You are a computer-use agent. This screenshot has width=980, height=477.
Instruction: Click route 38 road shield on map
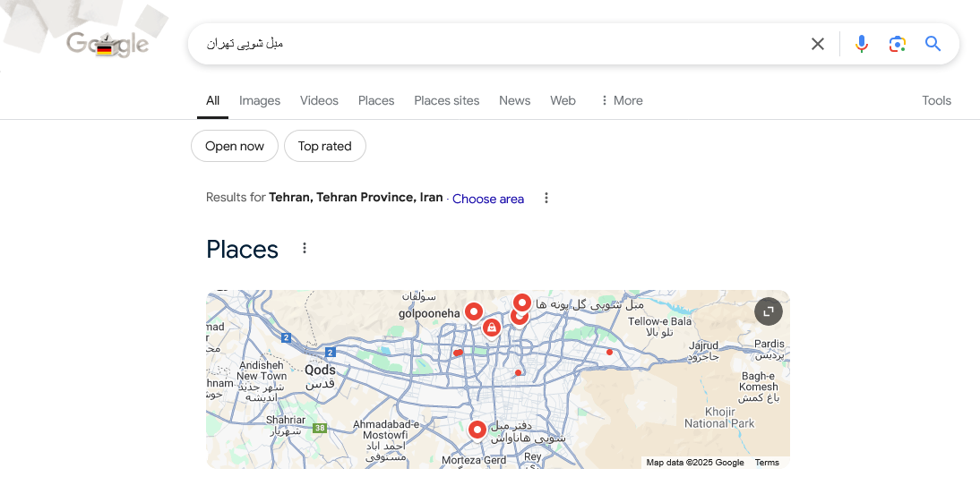320,428
